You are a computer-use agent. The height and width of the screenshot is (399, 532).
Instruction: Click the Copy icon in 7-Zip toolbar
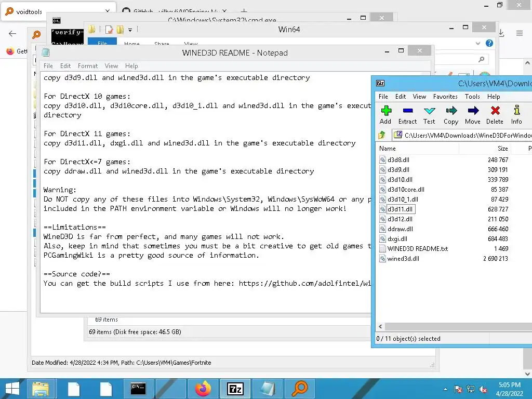[451, 115]
